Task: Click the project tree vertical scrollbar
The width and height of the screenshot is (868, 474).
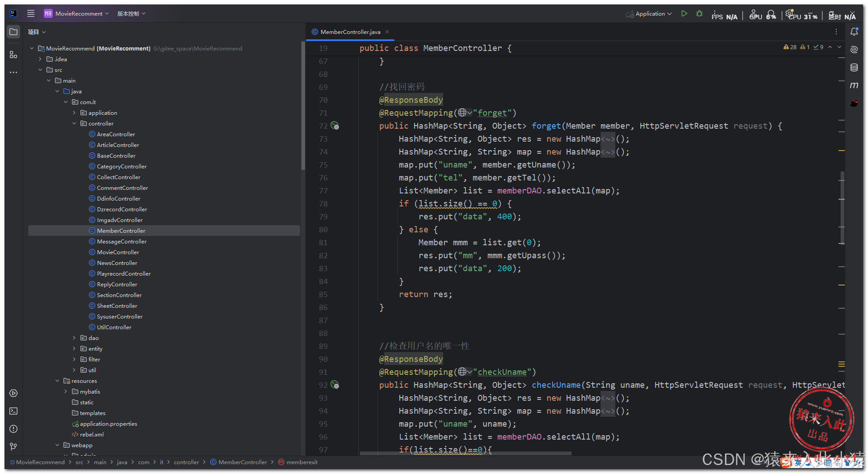Action: [x=303, y=105]
